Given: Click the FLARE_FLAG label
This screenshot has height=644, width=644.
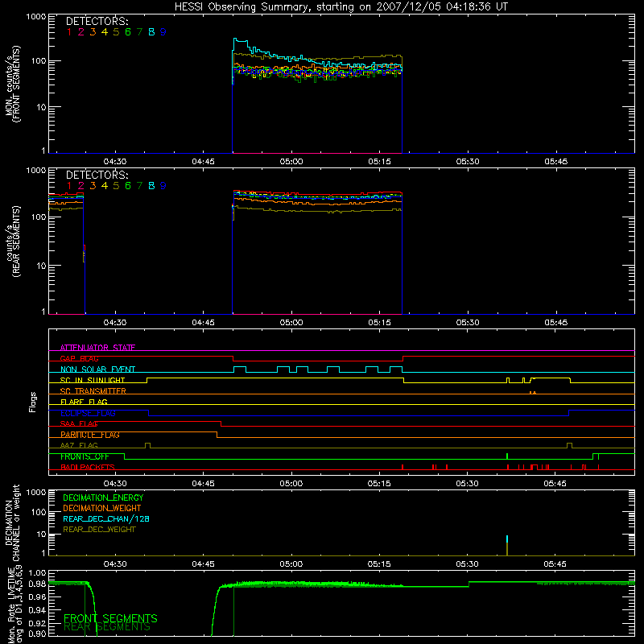Looking at the screenshot, I should [84, 402].
